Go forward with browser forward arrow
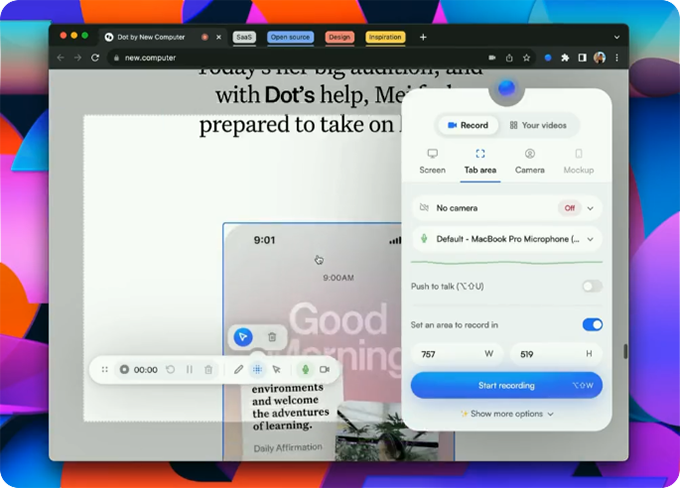680x488 pixels. 78,58
